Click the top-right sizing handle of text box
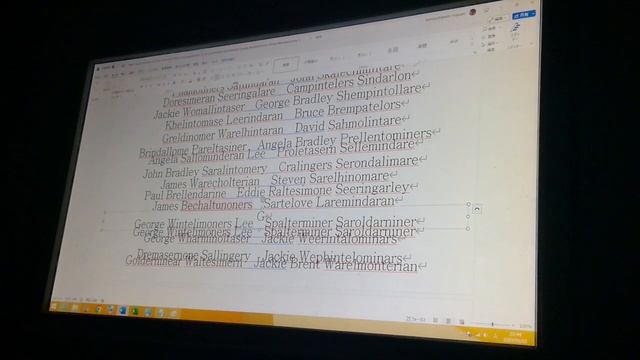This screenshot has height=360, width=640. [x=468, y=204]
